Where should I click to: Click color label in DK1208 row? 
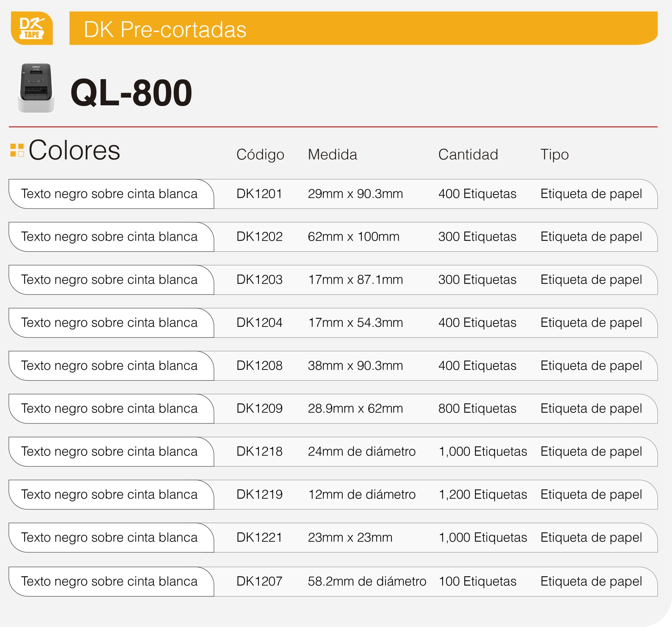(111, 366)
